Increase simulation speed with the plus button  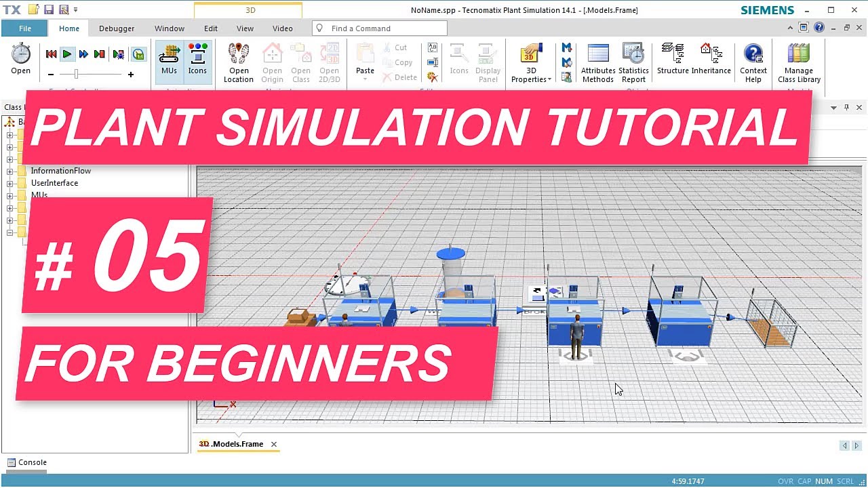[131, 75]
